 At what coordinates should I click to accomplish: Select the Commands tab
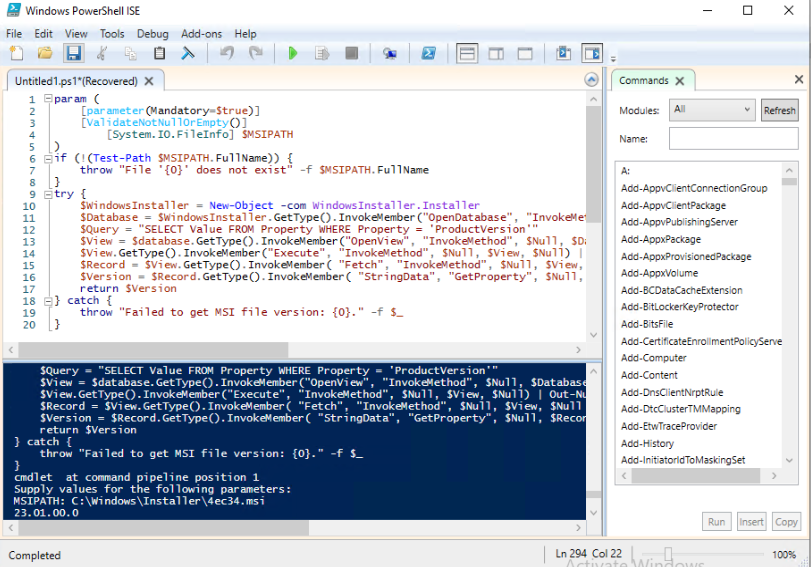tap(644, 81)
